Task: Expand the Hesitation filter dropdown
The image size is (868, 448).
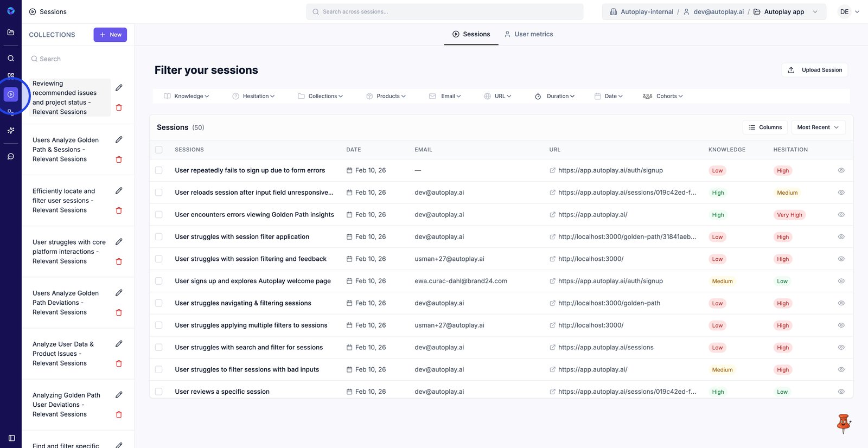Action: click(253, 96)
